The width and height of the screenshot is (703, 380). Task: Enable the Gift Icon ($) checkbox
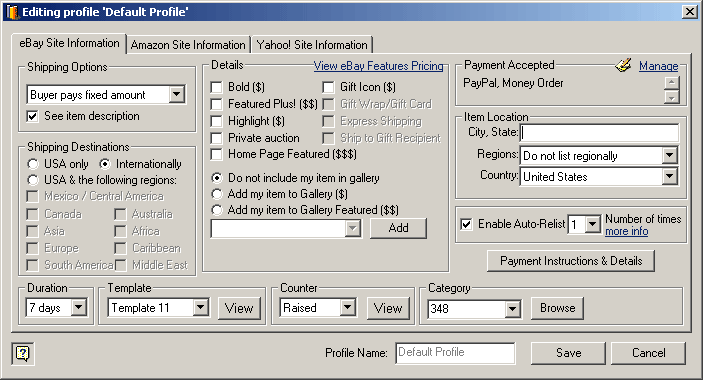click(x=329, y=87)
